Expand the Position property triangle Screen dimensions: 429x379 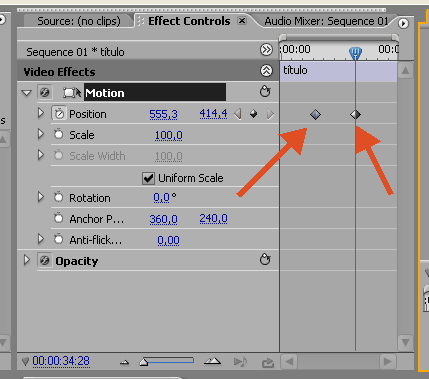(x=41, y=113)
